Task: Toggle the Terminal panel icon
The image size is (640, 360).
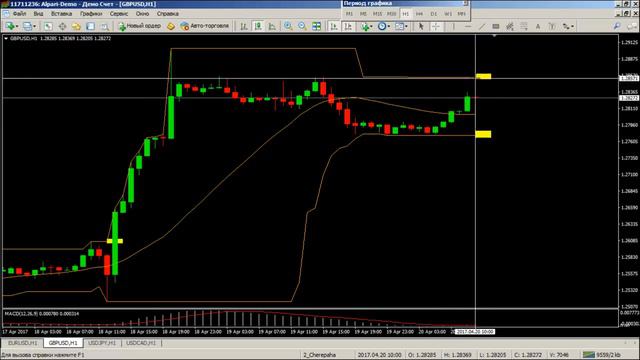Action: (x=90, y=26)
